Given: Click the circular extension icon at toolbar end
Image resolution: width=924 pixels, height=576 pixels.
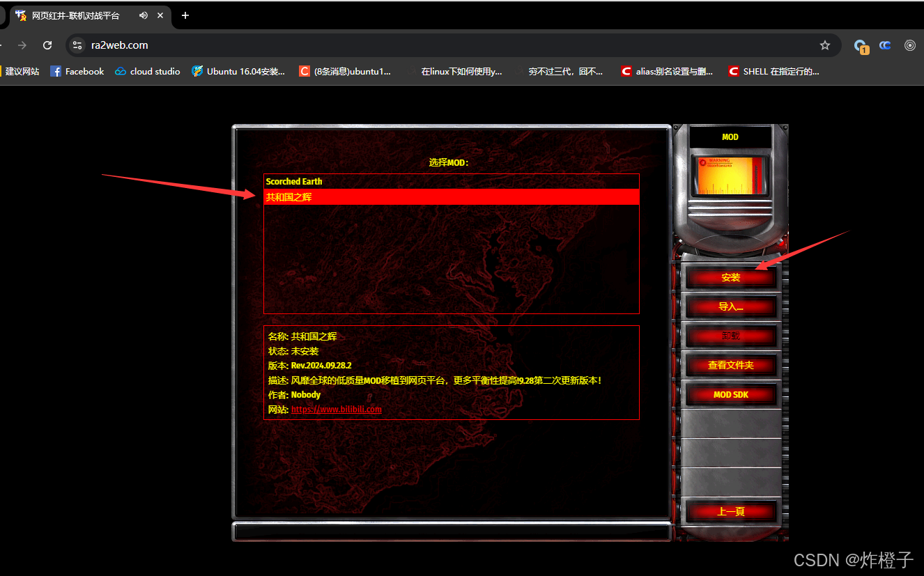Looking at the screenshot, I should (x=909, y=45).
